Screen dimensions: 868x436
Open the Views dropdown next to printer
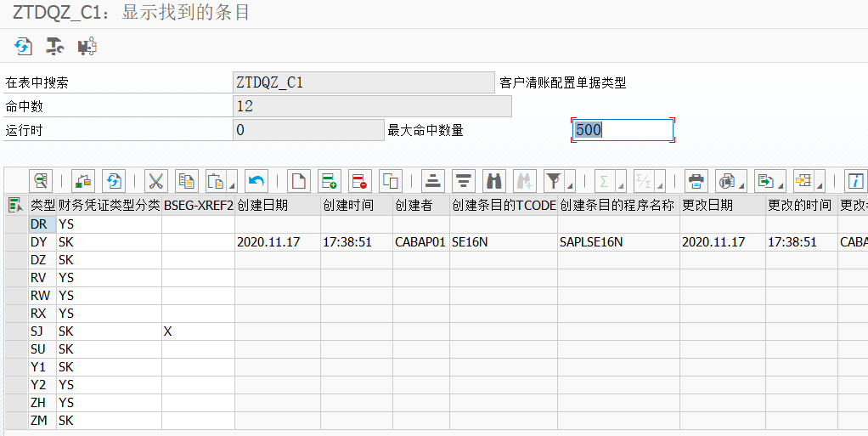730,181
